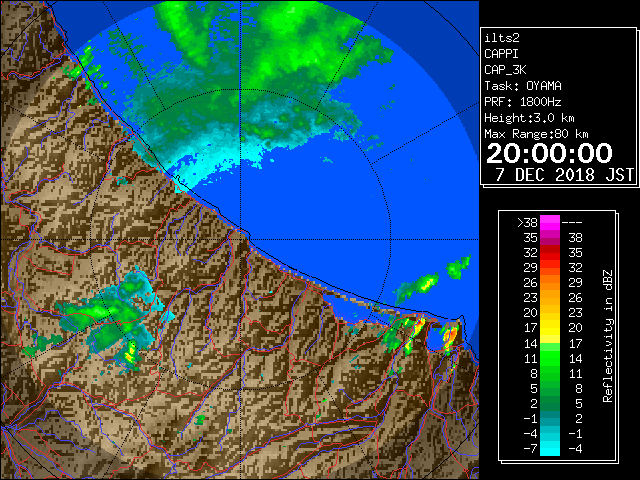Click the '---' legend label
This screenshot has height=480, width=640.
tap(572, 223)
